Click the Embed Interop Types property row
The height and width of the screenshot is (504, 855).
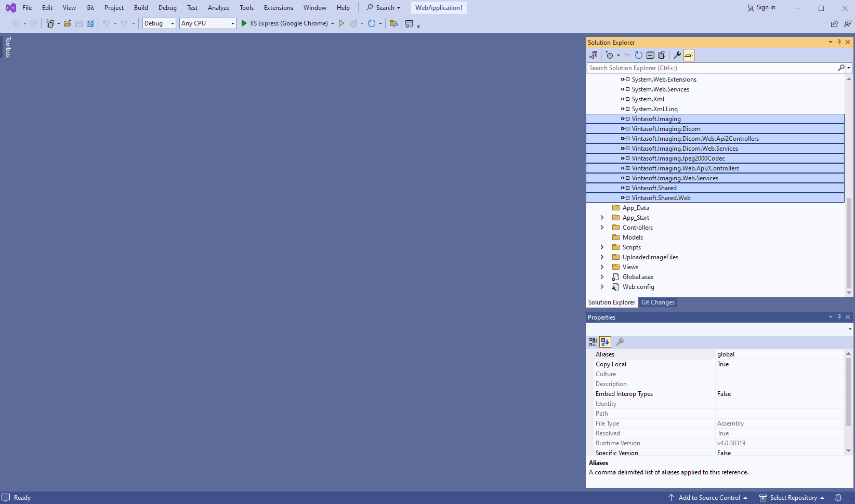[719, 394]
